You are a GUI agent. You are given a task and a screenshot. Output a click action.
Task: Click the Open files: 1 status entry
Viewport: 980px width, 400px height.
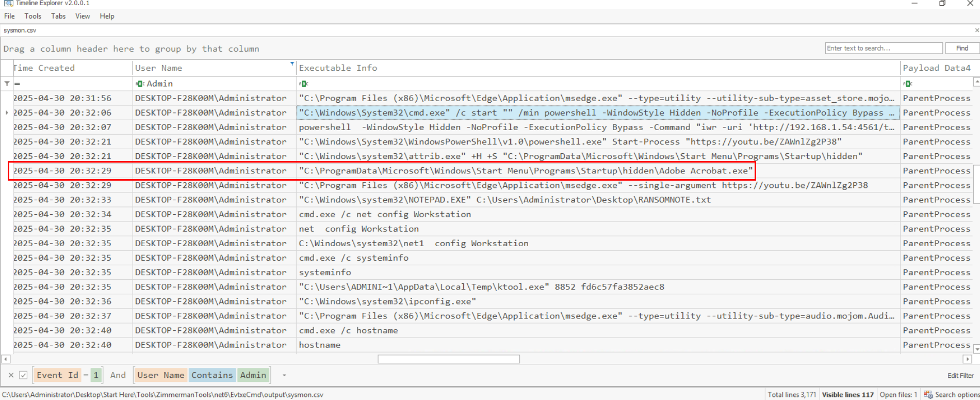899,395
